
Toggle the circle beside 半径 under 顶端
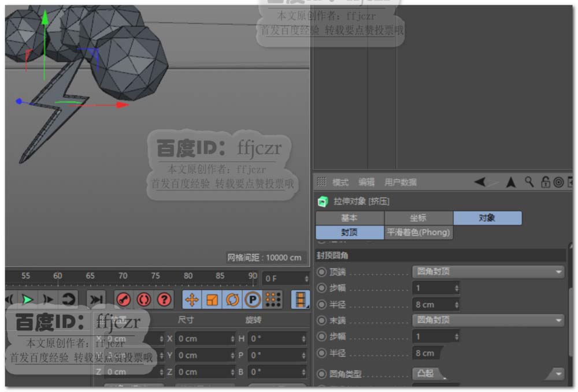coord(322,304)
